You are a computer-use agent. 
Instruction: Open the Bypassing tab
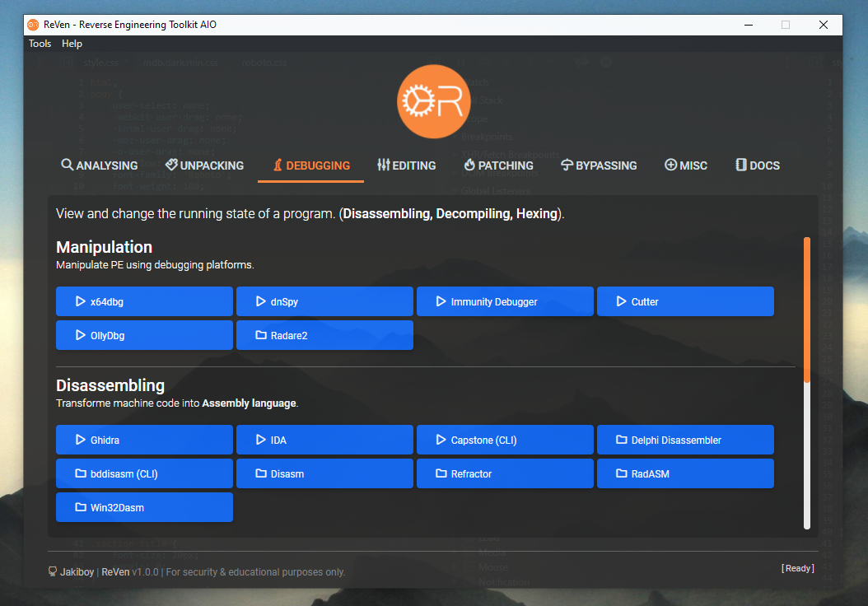point(599,165)
